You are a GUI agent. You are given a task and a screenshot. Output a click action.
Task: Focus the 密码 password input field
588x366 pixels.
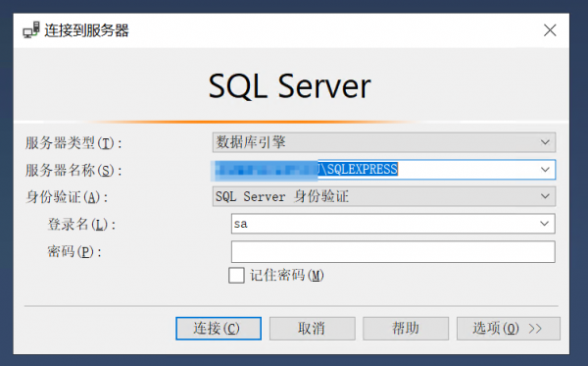point(393,251)
